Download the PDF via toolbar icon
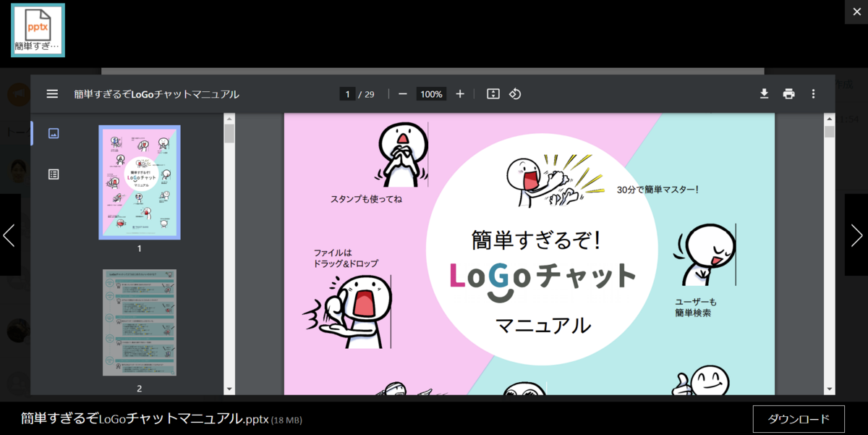868x435 pixels. tap(764, 94)
